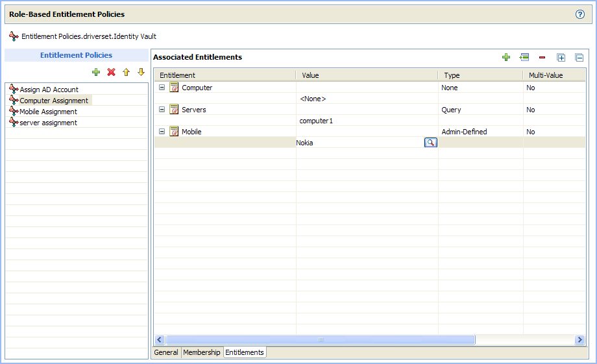Delete the selected policy with red X
597x364 pixels.
pyautogui.click(x=111, y=72)
